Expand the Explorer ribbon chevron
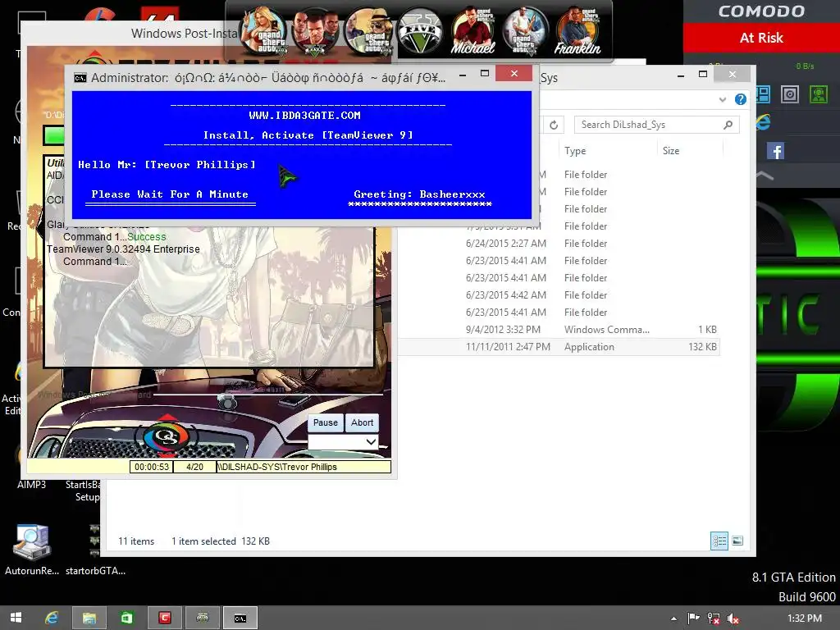Viewport: 840px width, 630px height. 723,99
